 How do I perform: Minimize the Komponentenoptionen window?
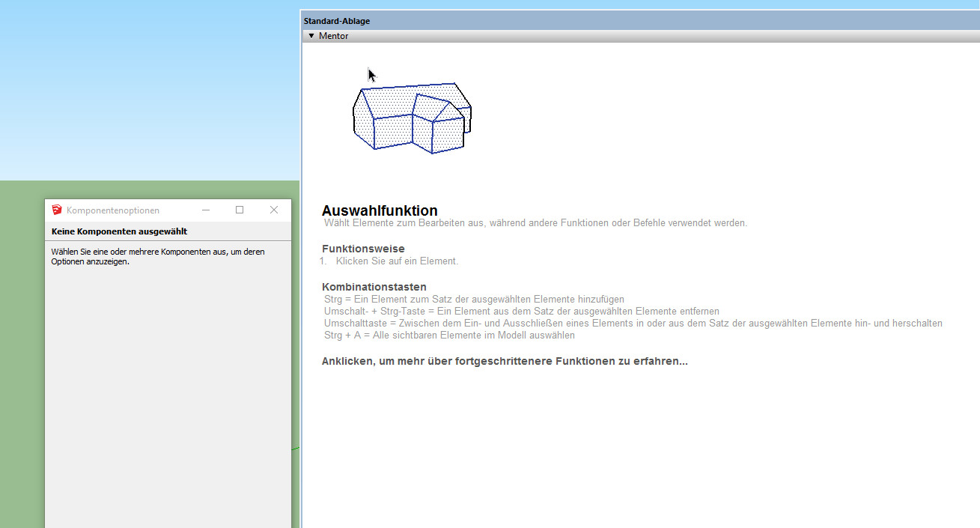coord(206,210)
